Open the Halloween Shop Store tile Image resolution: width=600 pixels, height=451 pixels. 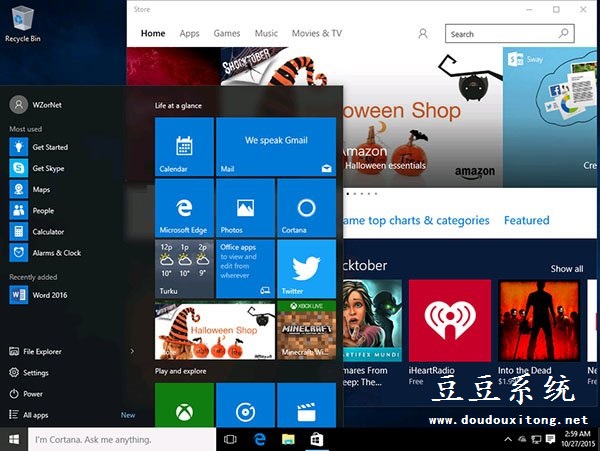click(x=215, y=330)
